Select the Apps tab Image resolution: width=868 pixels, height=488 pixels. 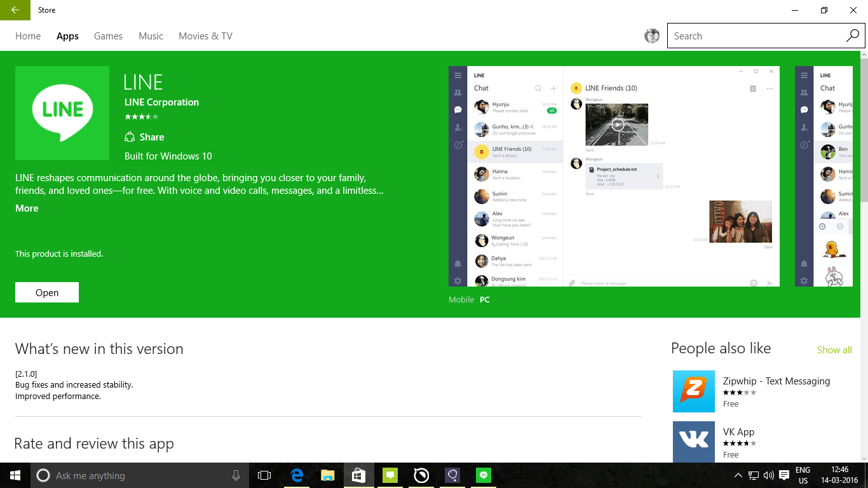click(x=67, y=36)
